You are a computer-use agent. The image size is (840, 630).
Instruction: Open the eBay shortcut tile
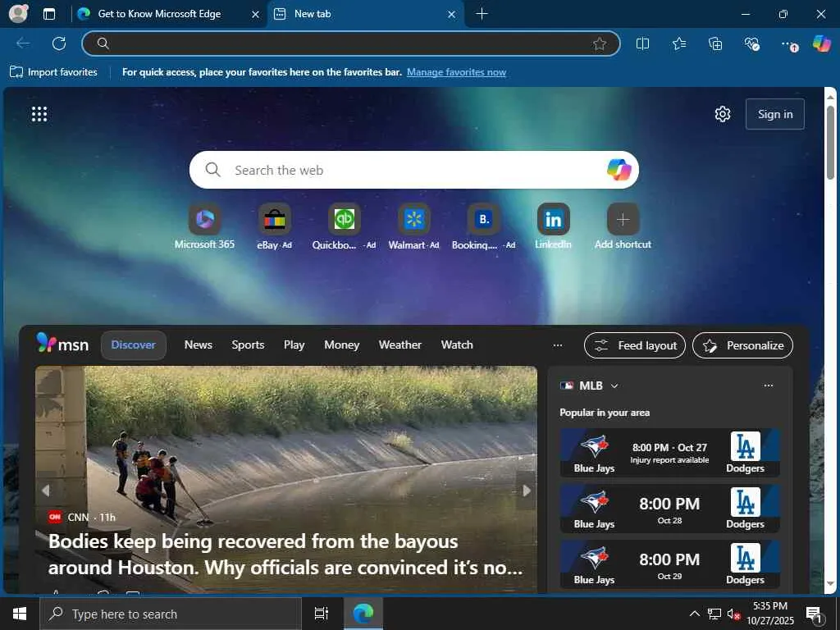(x=274, y=226)
